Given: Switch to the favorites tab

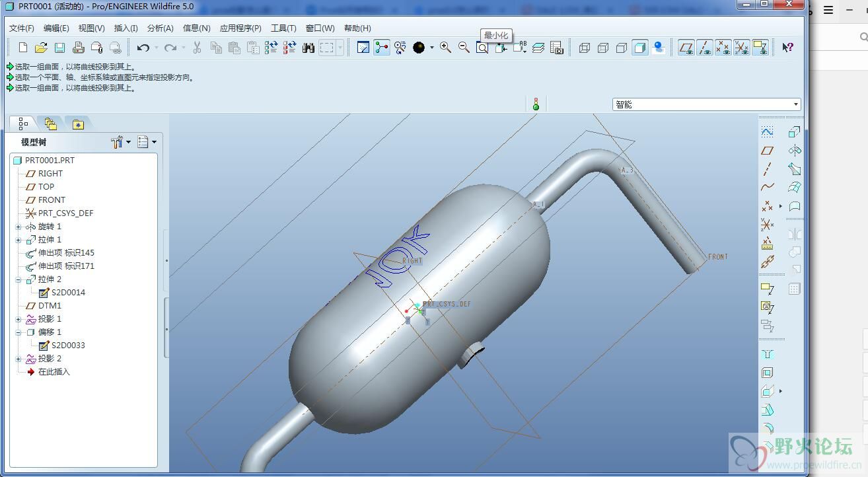Looking at the screenshot, I should [78, 124].
